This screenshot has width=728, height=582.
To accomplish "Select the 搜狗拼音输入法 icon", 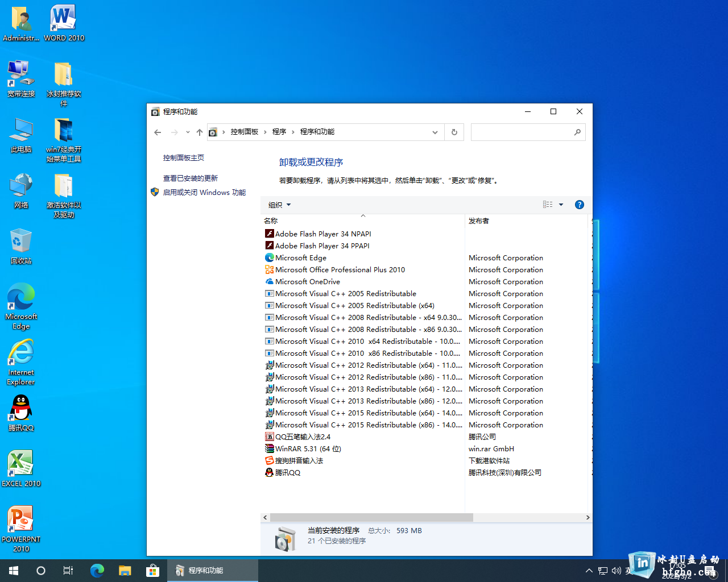I will pyautogui.click(x=270, y=460).
